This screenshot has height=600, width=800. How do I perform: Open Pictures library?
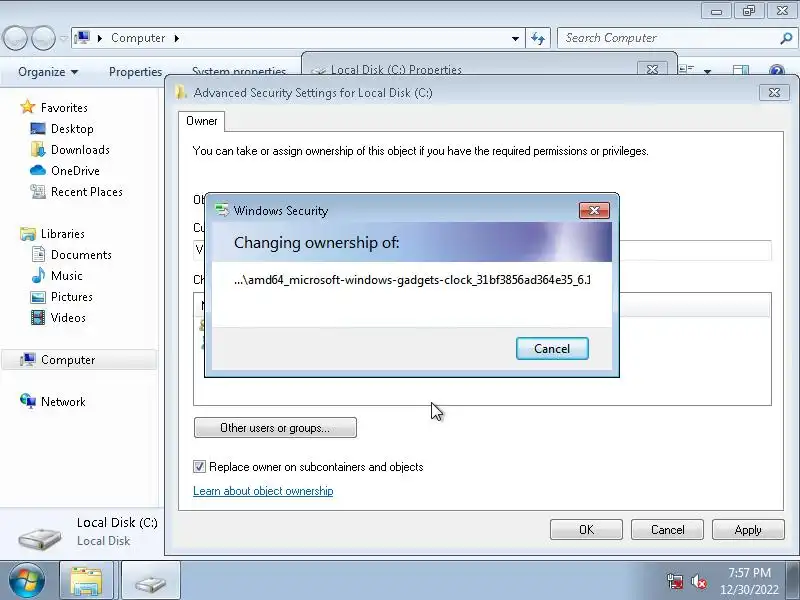(71, 296)
